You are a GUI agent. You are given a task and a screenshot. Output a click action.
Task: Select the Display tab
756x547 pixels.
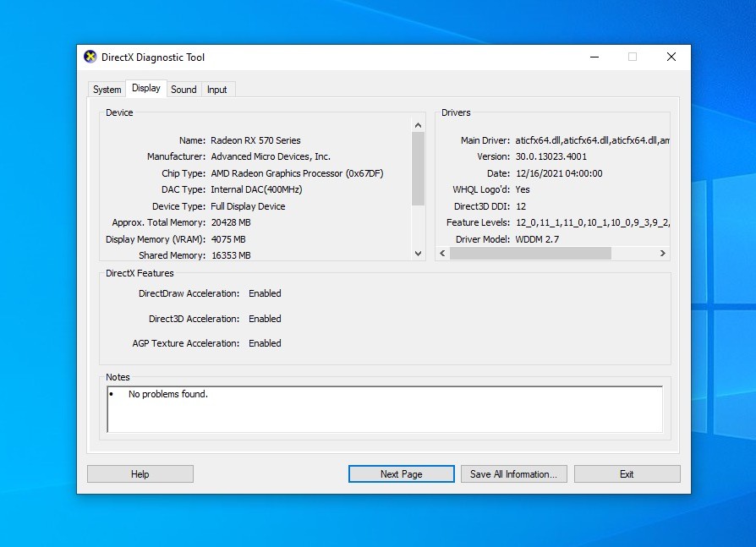(x=145, y=88)
